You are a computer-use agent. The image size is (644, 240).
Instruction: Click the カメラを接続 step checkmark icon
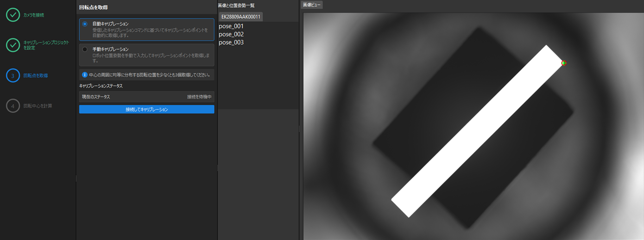13,15
